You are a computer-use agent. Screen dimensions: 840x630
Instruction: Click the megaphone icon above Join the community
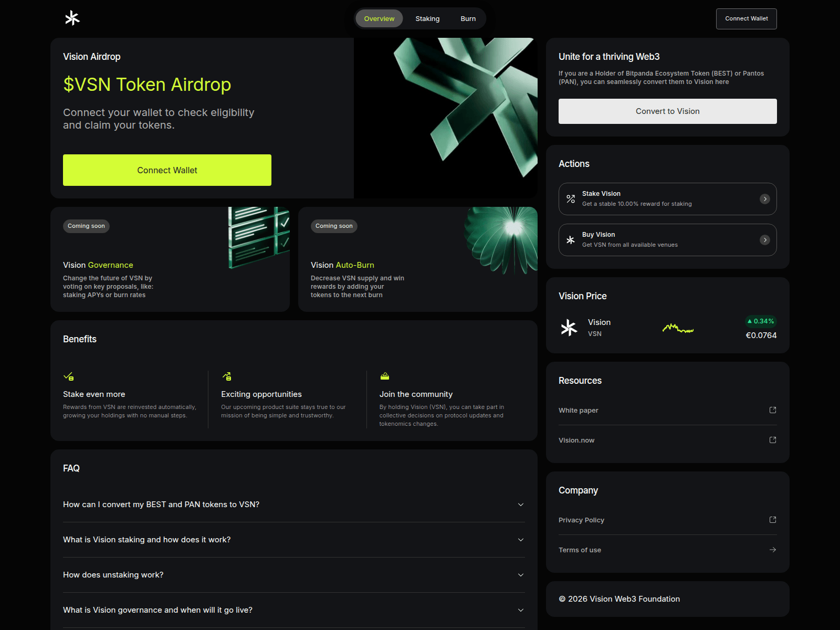(x=385, y=376)
